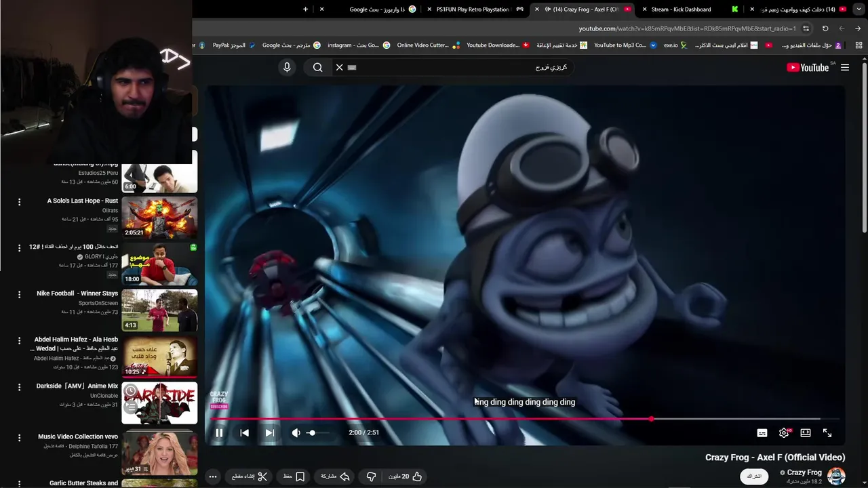Open YouTube to Mp3 Converter bookmark
Image resolution: width=868 pixels, height=488 pixels.
[625, 45]
